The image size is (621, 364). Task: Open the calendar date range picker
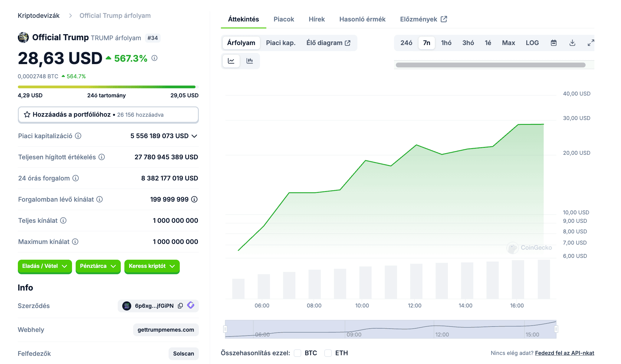554,43
